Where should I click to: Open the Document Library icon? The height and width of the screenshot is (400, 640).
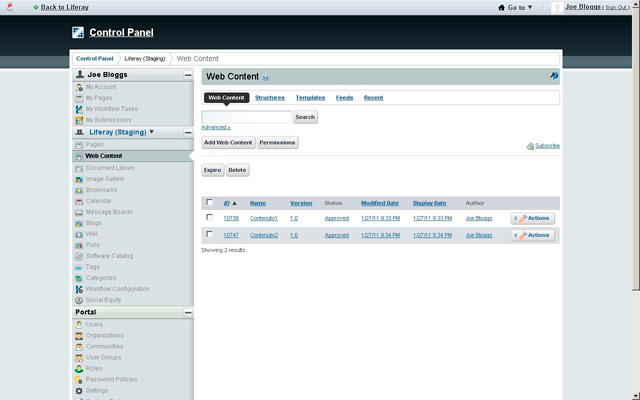tap(79, 168)
